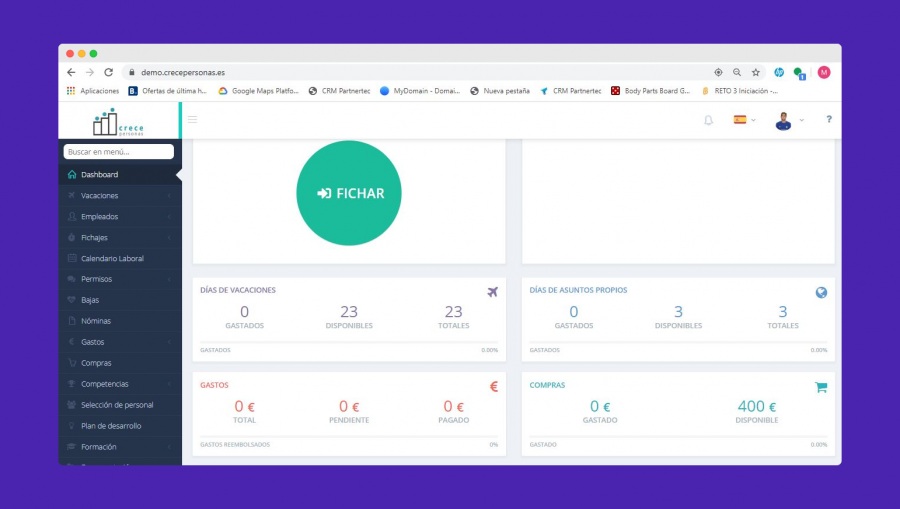This screenshot has width=900, height=509.
Task: Click the Calendario Laboral calendar icon
Action: point(72,258)
